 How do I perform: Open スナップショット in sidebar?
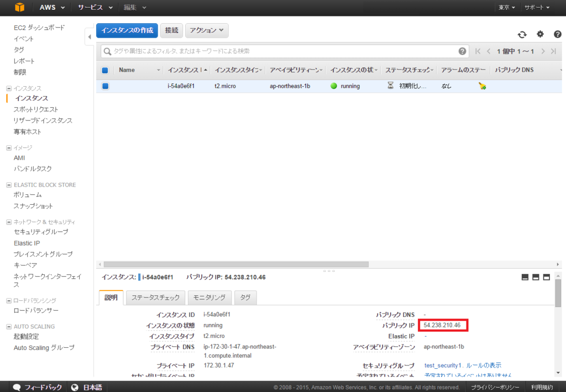point(33,206)
